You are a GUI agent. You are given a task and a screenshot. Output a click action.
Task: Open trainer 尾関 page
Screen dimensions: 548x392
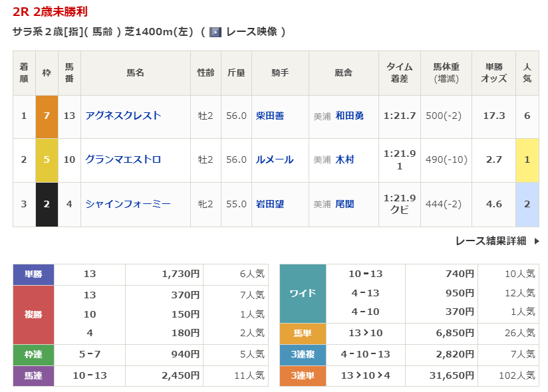pyautogui.click(x=344, y=204)
